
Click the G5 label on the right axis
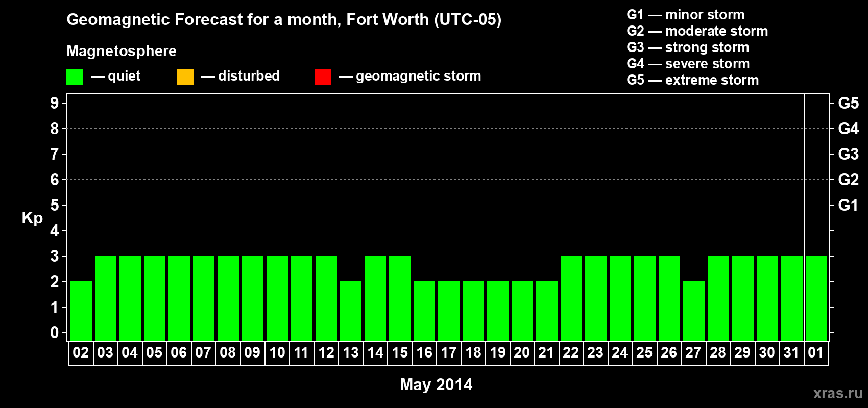[849, 103]
